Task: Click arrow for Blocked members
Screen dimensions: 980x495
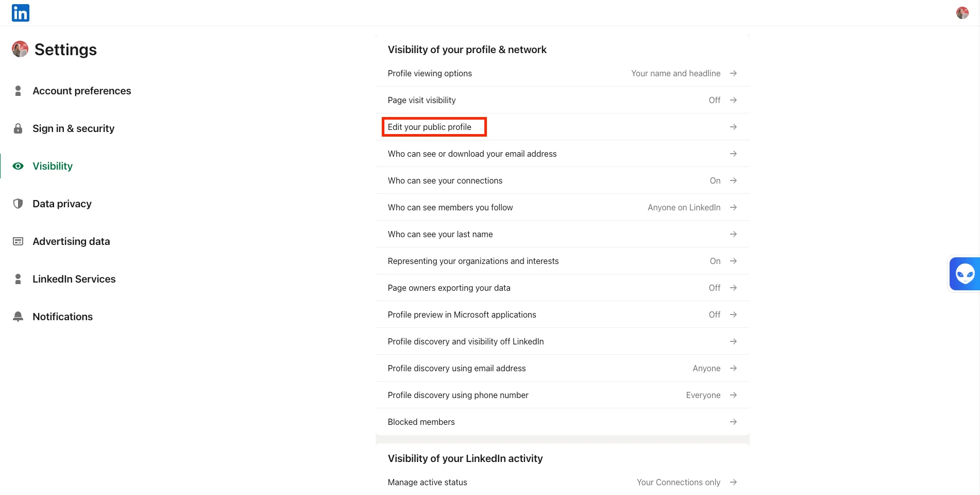Action: [x=733, y=422]
